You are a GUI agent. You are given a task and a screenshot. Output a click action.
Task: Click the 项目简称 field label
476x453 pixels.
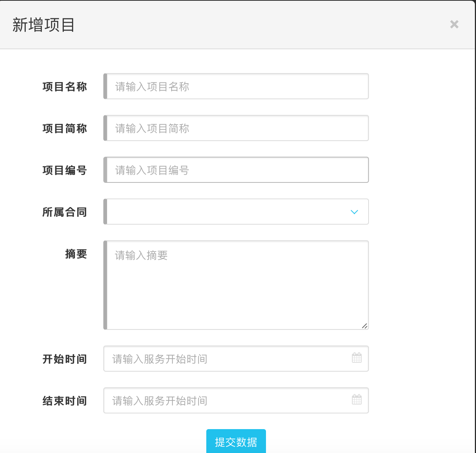[x=65, y=128]
